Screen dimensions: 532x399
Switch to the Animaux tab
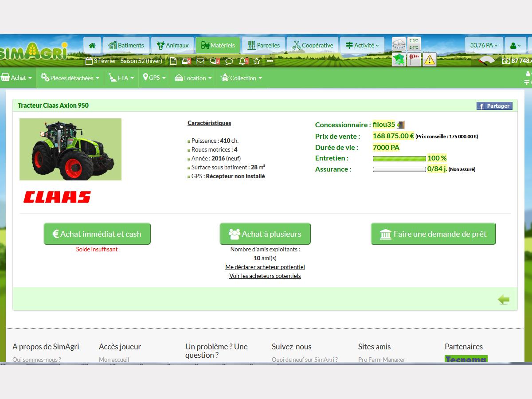coord(172,45)
